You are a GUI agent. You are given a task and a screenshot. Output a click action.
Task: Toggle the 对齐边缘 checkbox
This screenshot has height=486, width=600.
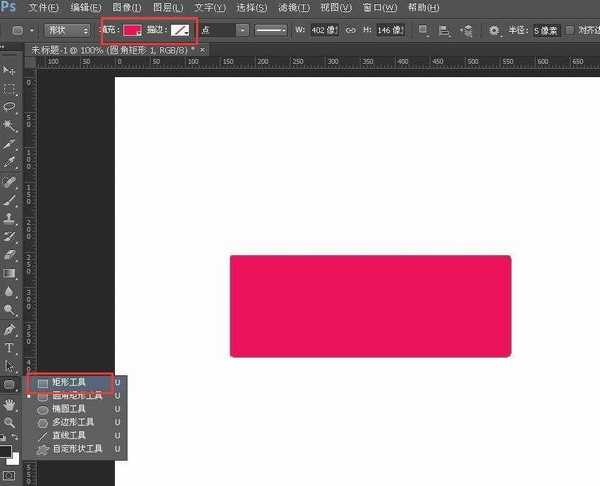coord(570,30)
